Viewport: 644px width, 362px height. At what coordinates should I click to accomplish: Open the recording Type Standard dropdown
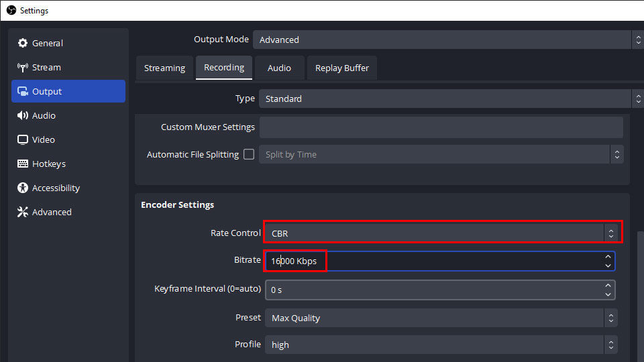(x=451, y=99)
